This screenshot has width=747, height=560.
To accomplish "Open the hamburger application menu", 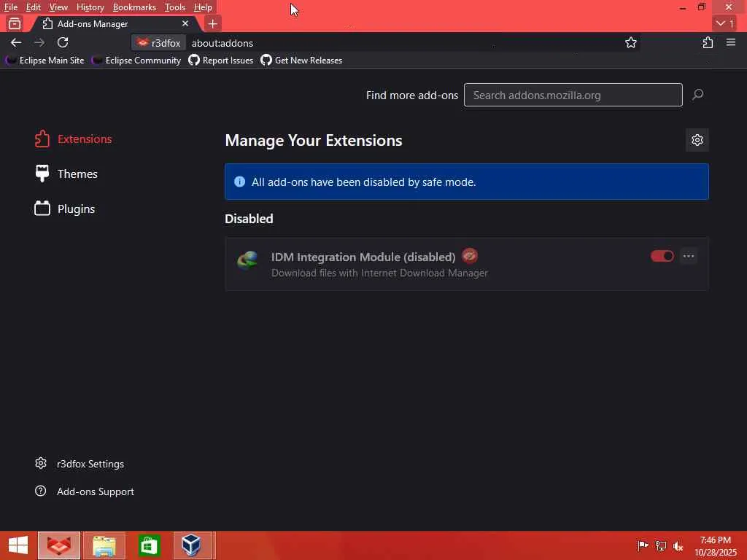I will click(731, 42).
